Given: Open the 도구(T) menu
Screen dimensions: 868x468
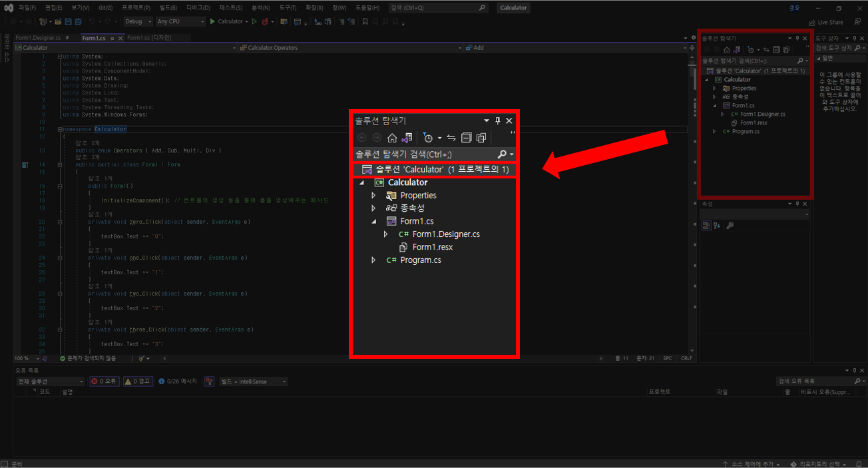Looking at the screenshot, I should (x=288, y=8).
